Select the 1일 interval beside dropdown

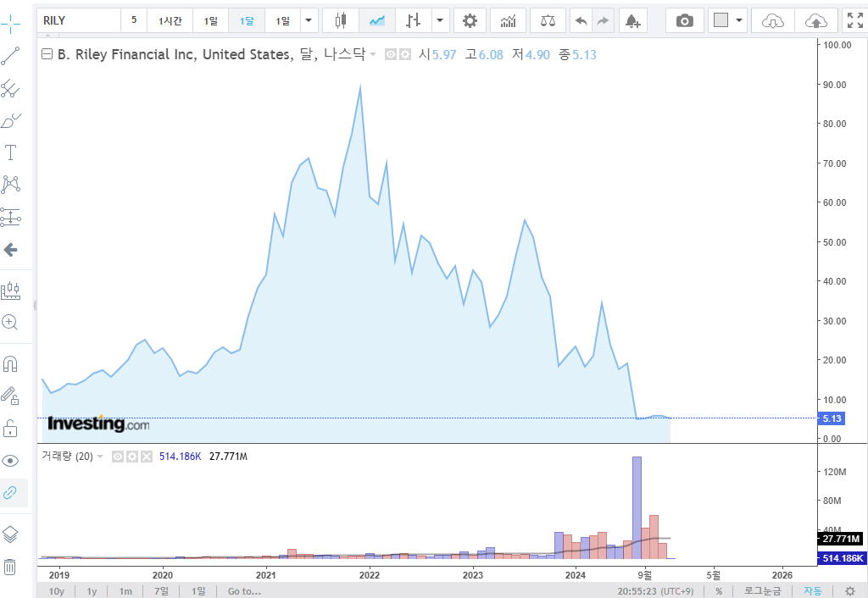point(282,21)
